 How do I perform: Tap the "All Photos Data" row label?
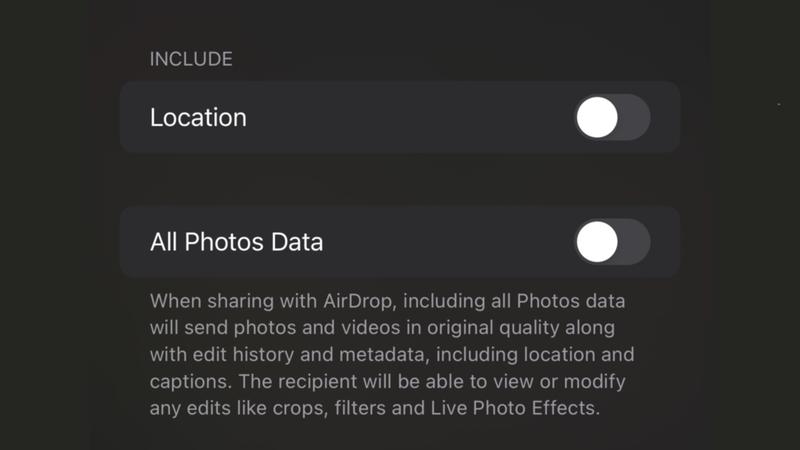click(x=236, y=242)
